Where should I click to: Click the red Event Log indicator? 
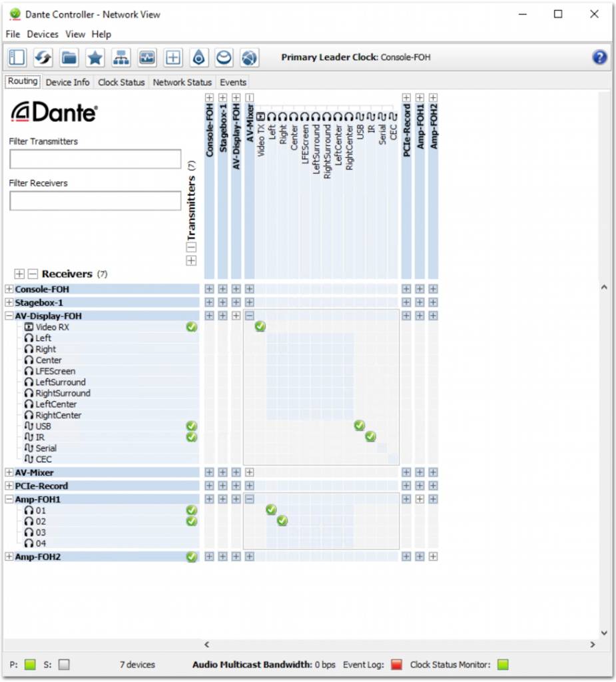396,665
